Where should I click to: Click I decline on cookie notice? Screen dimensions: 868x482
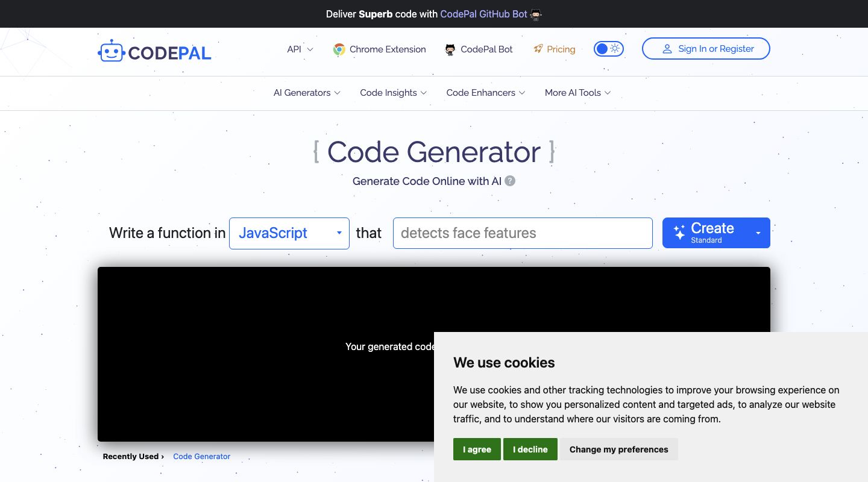pos(530,449)
